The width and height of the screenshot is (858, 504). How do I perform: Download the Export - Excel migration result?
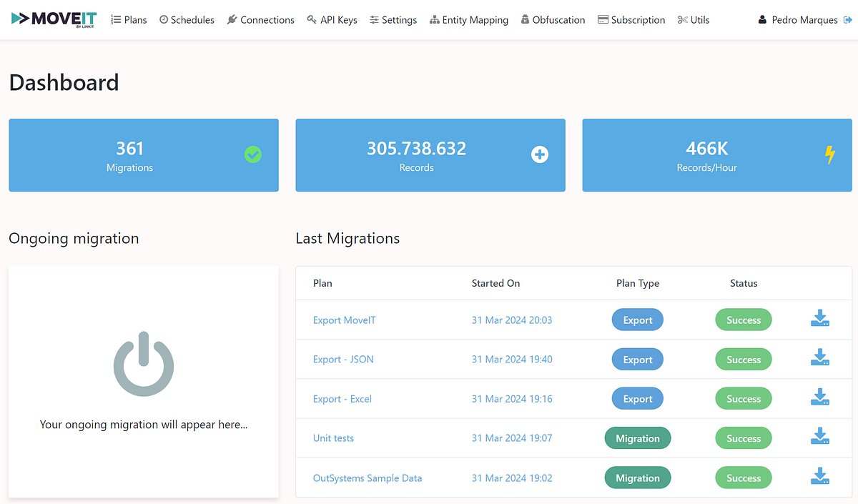(820, 397)
